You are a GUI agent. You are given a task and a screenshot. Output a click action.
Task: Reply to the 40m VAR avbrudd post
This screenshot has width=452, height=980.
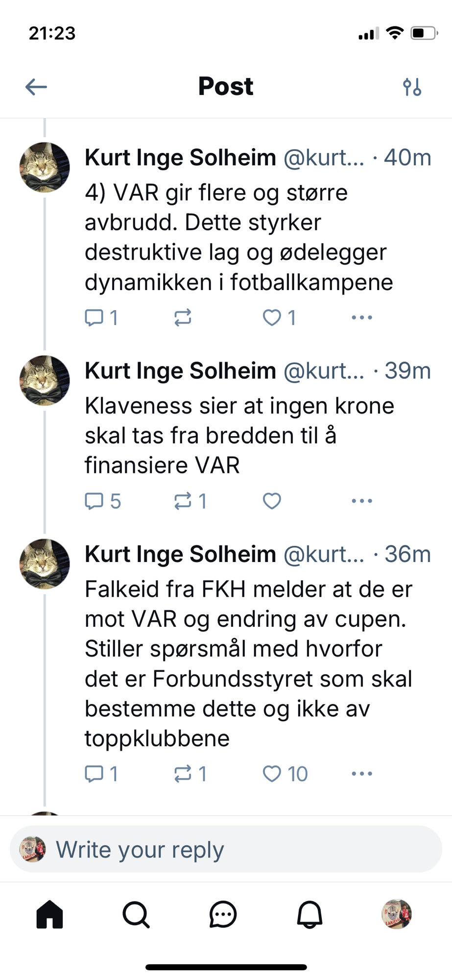click(94, 318)
